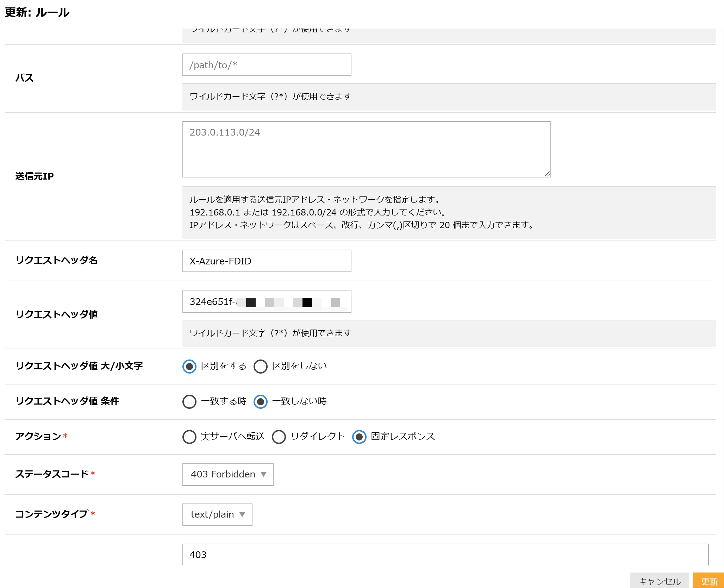Click the 区別をしない label text

pos(299,366)
